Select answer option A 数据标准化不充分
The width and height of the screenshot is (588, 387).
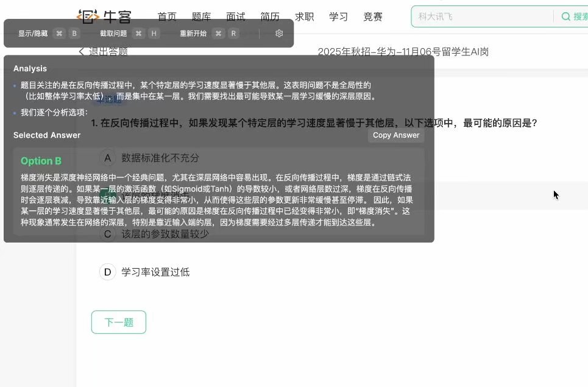[149, 158]
